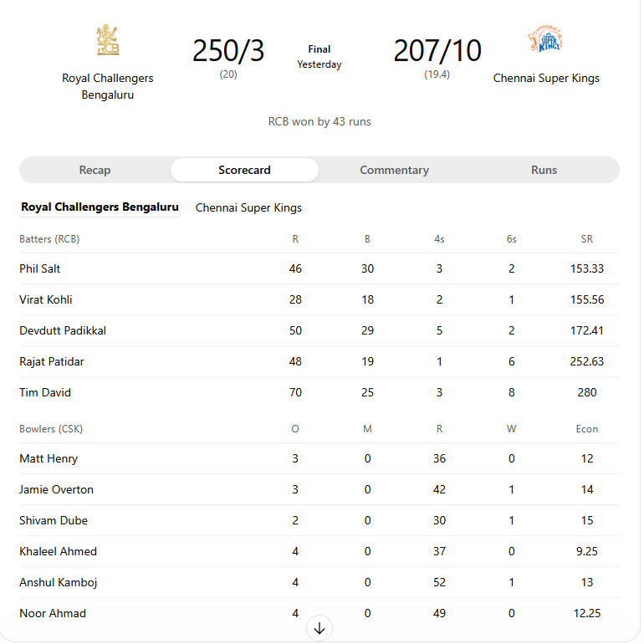Click Devdutt Padikkal's strike rate 172.41

tap(586, 330)
